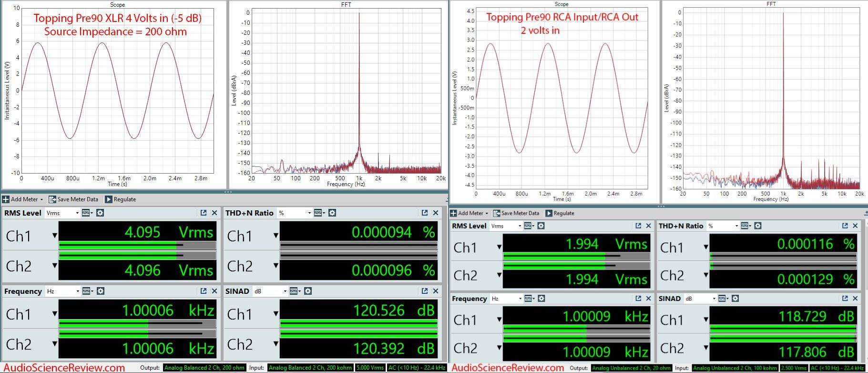Pop out the RCA SINAD meter

[x=845, y=299]
